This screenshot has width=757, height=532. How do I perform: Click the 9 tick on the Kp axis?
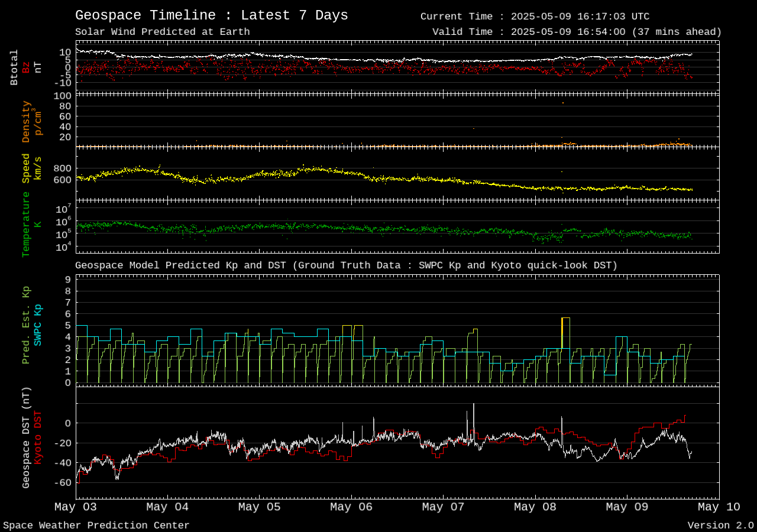coord(68,280)
